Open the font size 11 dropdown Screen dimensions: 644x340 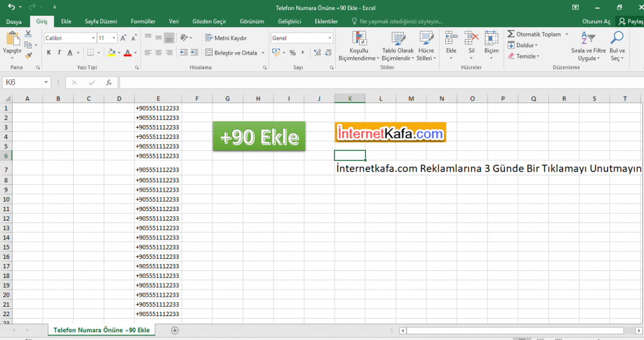114,38
